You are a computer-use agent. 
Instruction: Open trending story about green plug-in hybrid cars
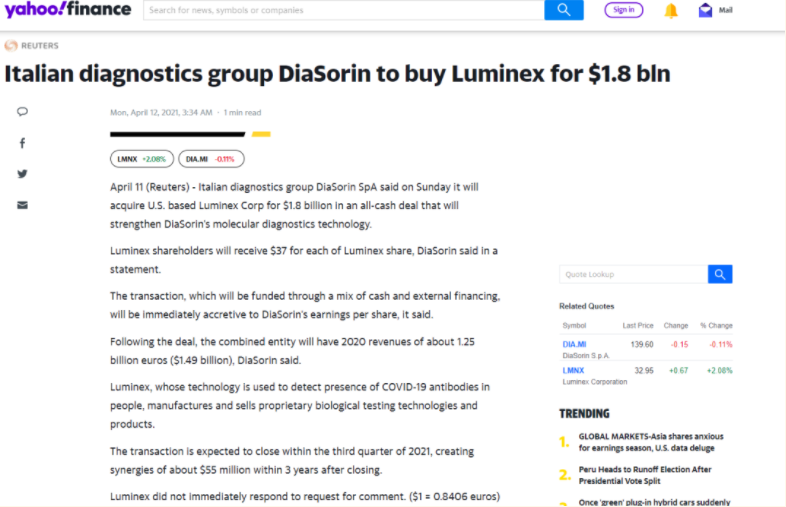click(654, 502)
